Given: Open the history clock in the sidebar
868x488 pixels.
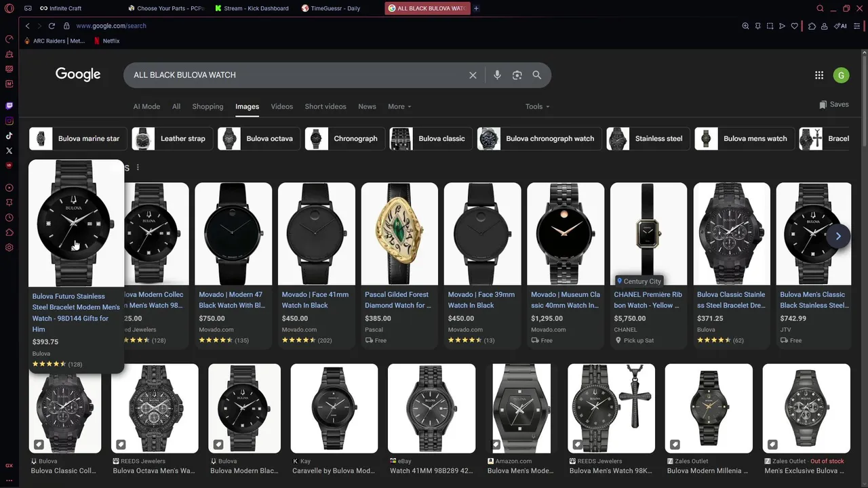Looking at the screenshot, I should (x=9, y=218).
